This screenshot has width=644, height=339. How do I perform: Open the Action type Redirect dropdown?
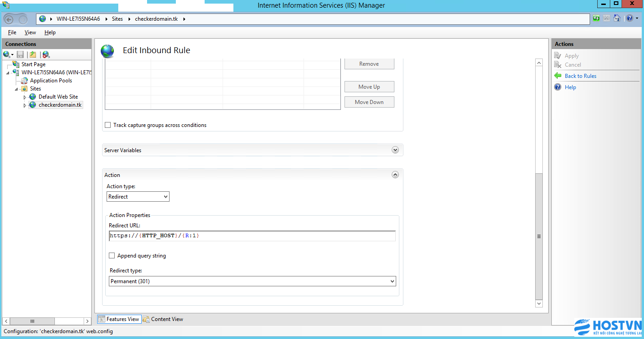138,197
